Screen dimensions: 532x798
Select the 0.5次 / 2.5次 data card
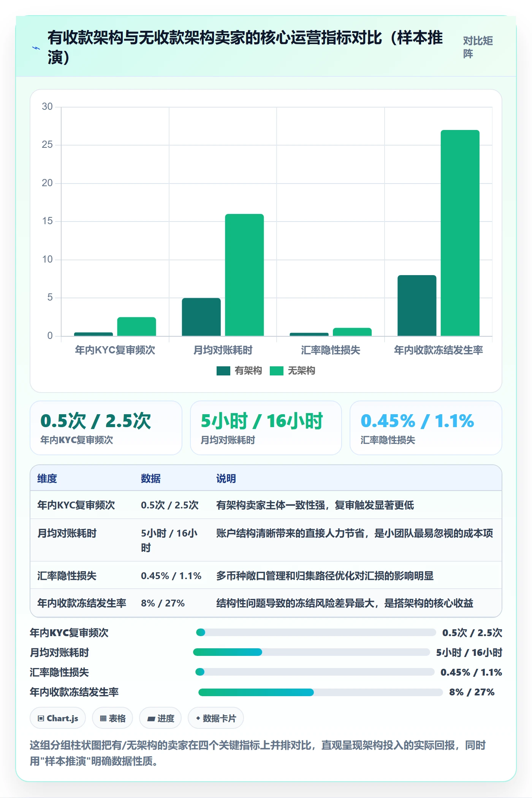[106, 428]
